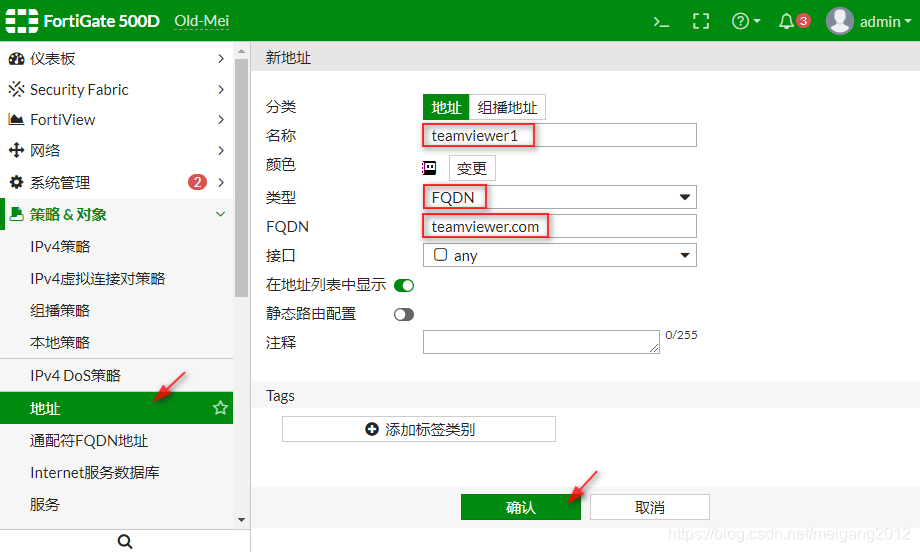The height and width of the screenshot is (552, 920).
Task: Expand the 系统管理 chevron
Action: click(221, 182)
